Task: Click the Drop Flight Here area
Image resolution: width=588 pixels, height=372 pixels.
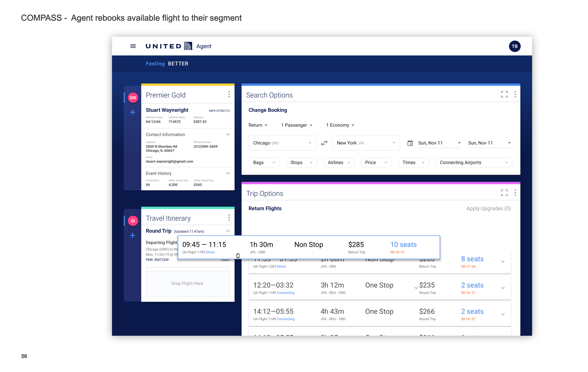Action: click(187, 283)
